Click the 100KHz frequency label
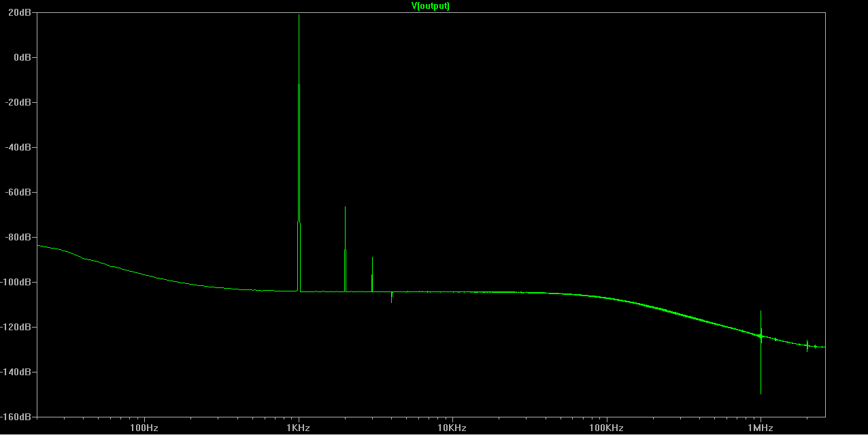This screenshot has width=868, height=444. (607, 428)
